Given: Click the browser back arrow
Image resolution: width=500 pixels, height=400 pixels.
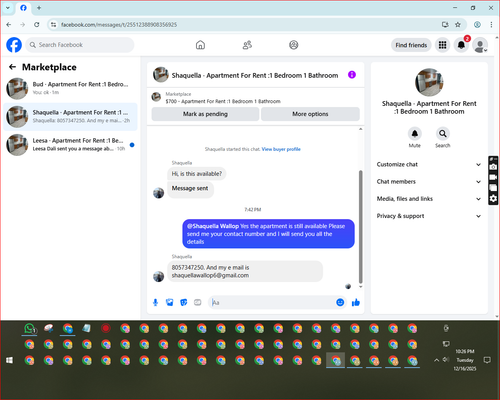Looking at the screenshot, I should pos(9,24).
